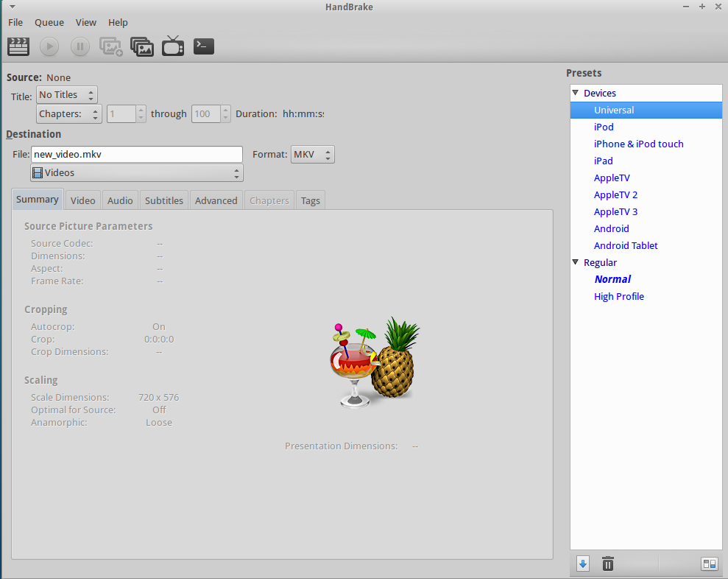Select the iPad preset
Viewport: 728px width, 579px height.
646,161
